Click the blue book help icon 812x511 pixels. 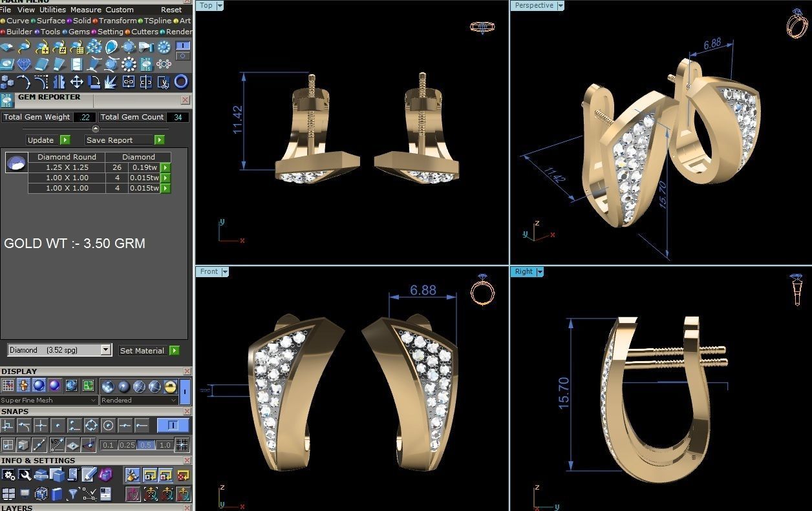tap(56, 494)
